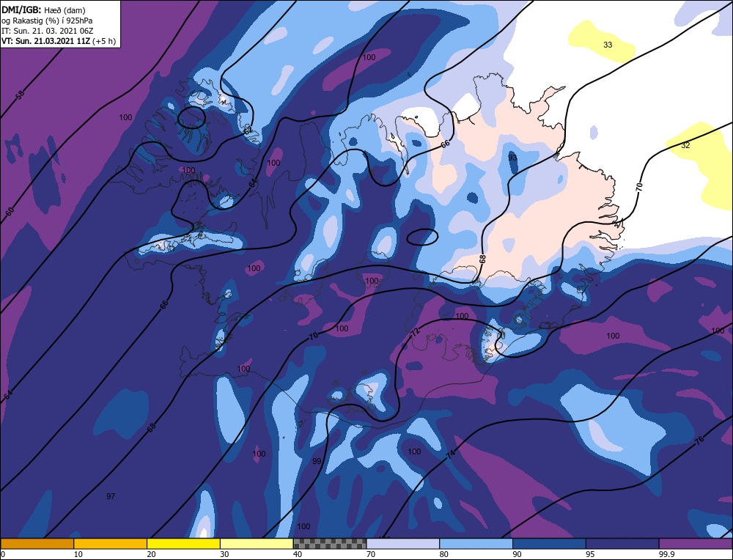Click the '95' legend tick label

pyautogui.click(x=590, y=554)
